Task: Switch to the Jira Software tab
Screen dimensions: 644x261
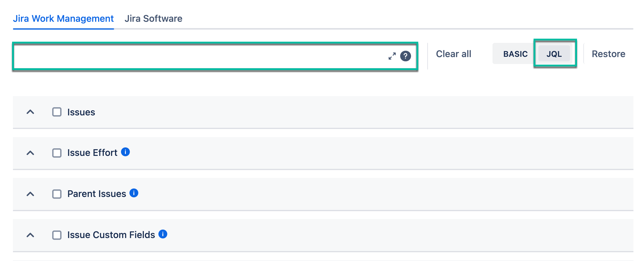Action: (154, 18)
